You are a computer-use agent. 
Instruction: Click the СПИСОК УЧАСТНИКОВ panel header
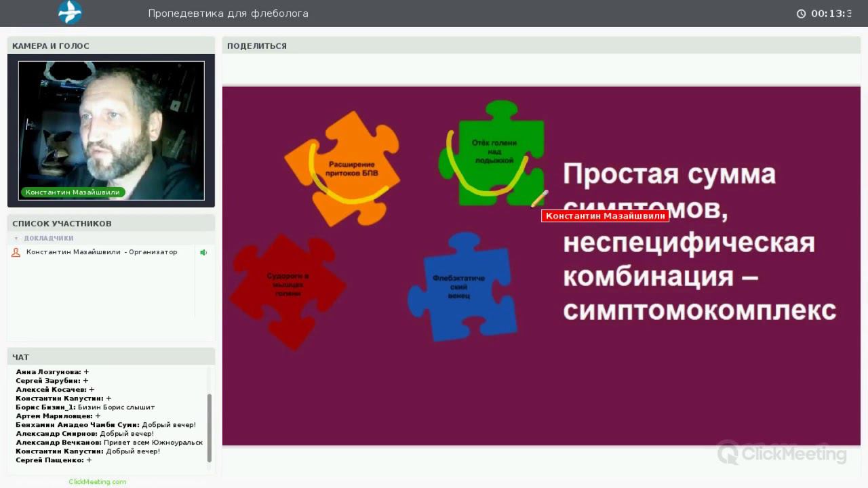click(x=111, y=223)
